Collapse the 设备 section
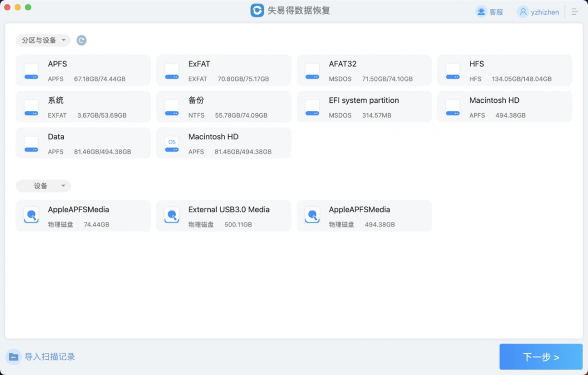This screenshot has width=588, height=375. click(43, 186)
